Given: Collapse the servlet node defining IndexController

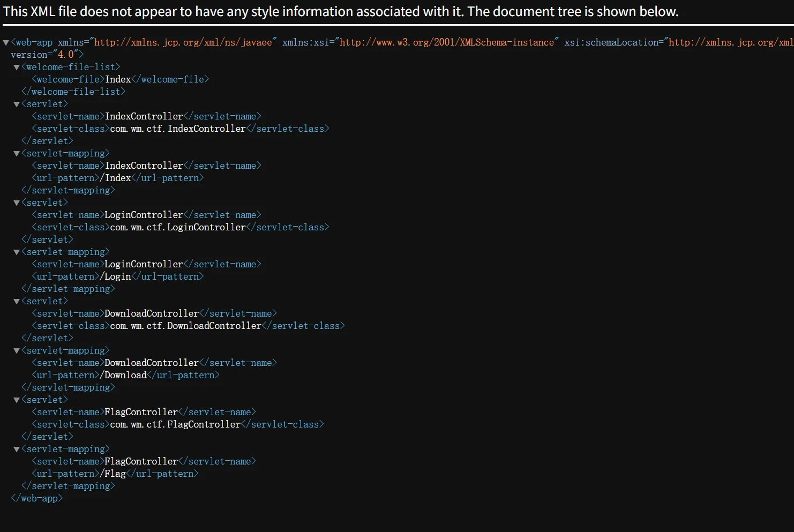Looking at the screenshot, I should coord(17,104).
